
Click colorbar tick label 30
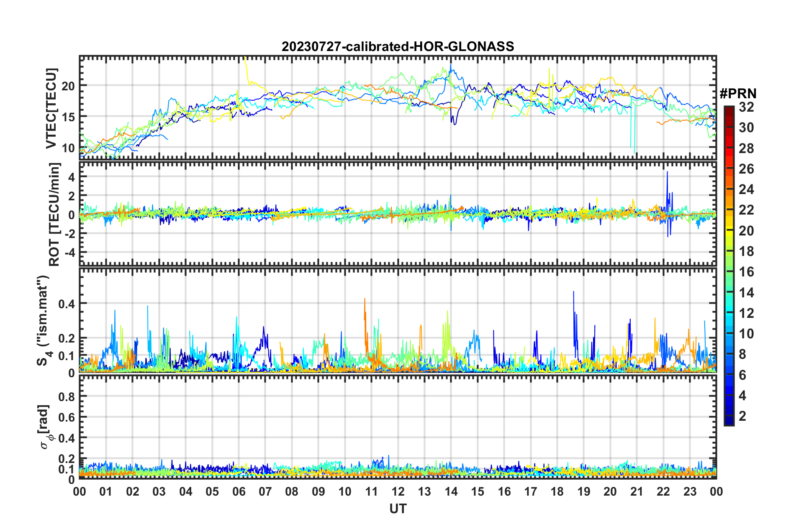click(x=746, y=128)
